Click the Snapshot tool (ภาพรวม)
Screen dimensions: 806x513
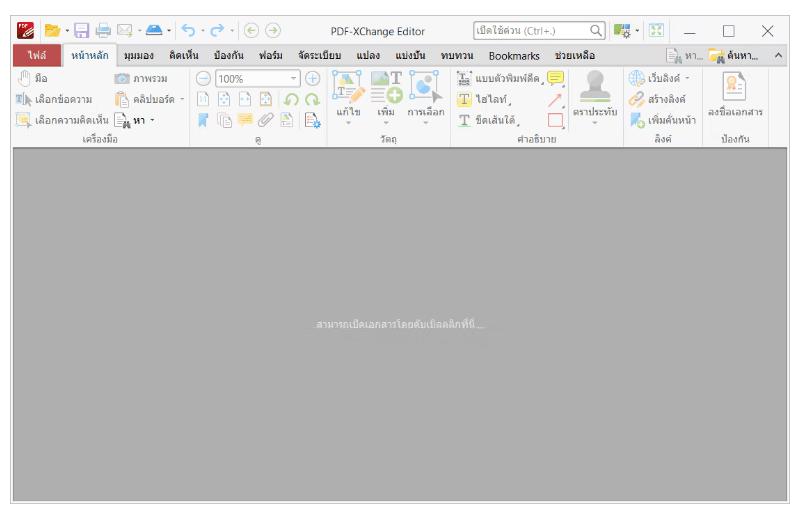141,79
